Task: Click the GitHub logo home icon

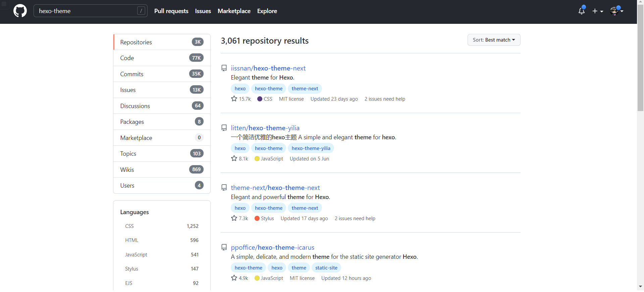Action: [20, 11]
